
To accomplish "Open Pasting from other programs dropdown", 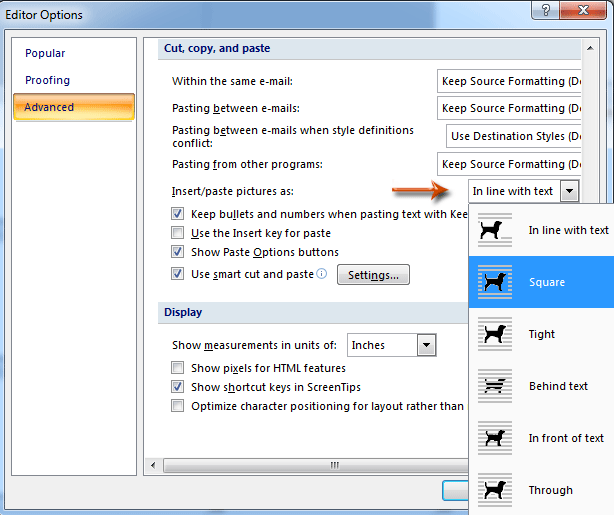I will pyautogui.click(x=509, y=164).
